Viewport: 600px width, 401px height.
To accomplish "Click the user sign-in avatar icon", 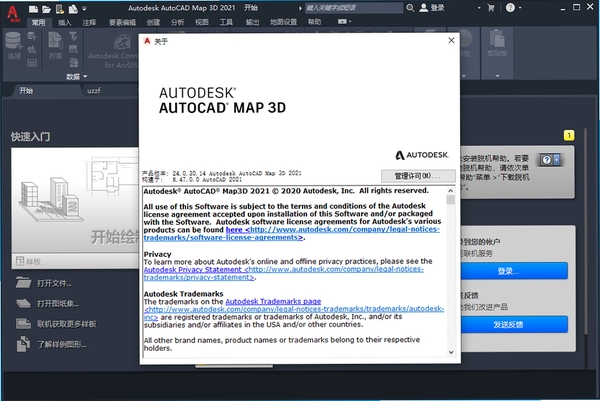I will (424, 8).
